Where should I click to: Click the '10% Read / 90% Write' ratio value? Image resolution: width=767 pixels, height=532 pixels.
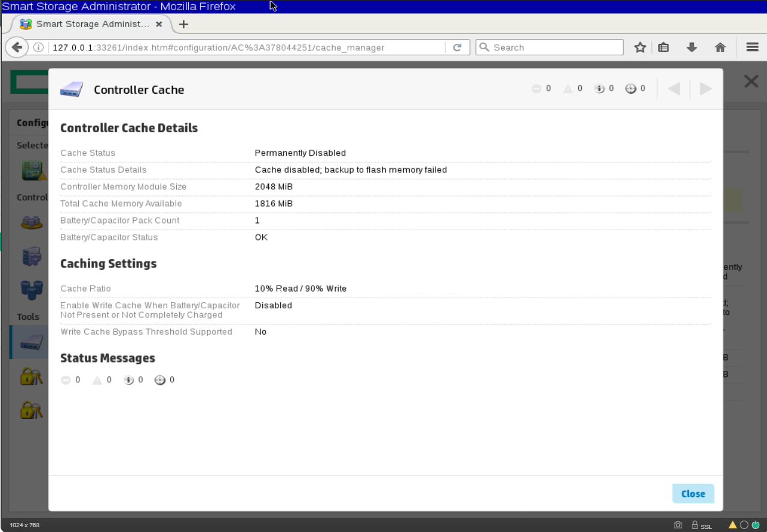(x=301, y=289)
